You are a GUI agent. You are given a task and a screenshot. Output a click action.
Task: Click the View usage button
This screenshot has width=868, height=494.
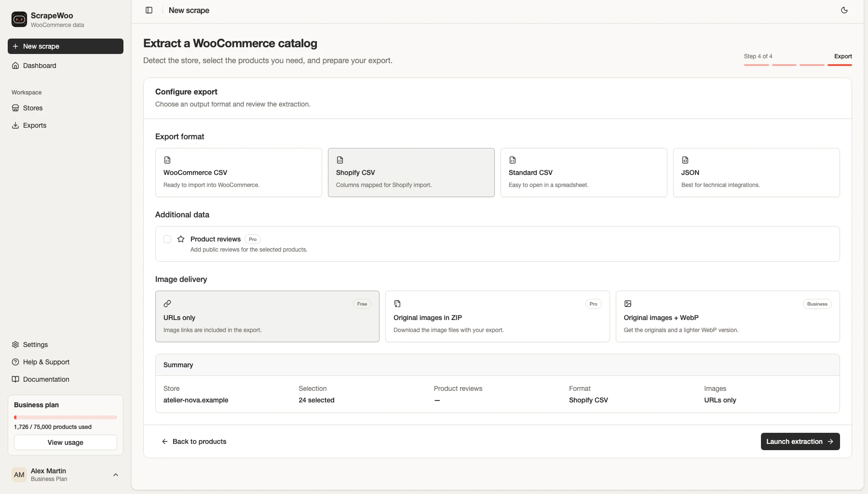click(66, 442)
